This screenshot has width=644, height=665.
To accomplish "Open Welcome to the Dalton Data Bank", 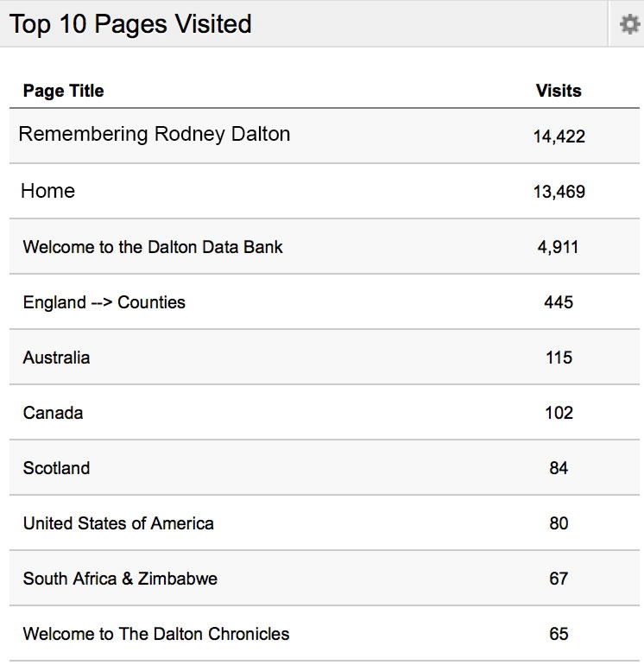I will [153, 247].
